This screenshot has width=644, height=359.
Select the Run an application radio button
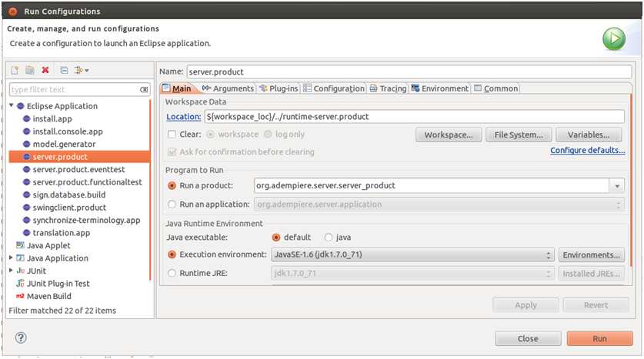[x=172, y=204]
